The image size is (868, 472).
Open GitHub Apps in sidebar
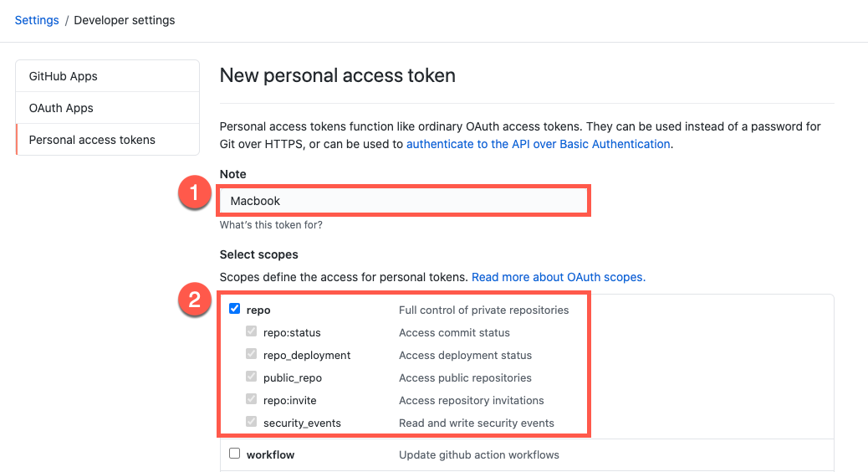[64, 76]
